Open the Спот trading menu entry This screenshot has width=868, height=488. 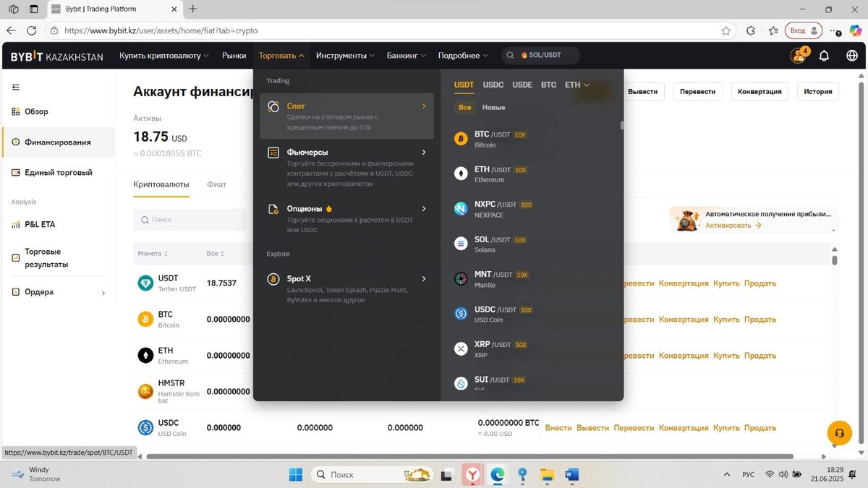tap(346, 116)
